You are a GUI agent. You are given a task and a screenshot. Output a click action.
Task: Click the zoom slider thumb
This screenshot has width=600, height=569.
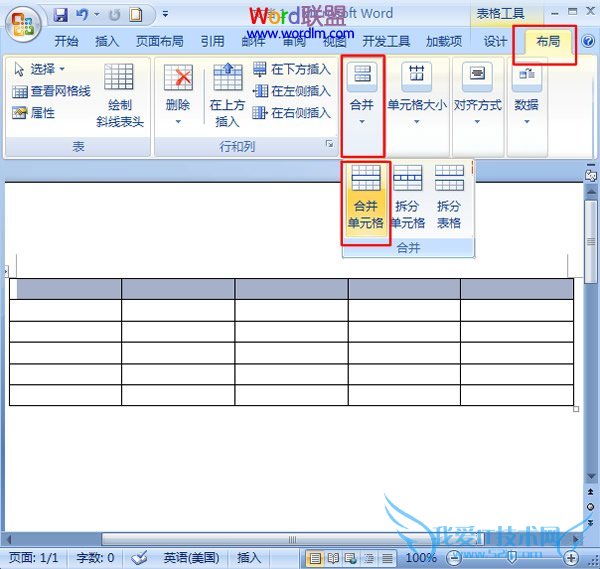[512, 558]
